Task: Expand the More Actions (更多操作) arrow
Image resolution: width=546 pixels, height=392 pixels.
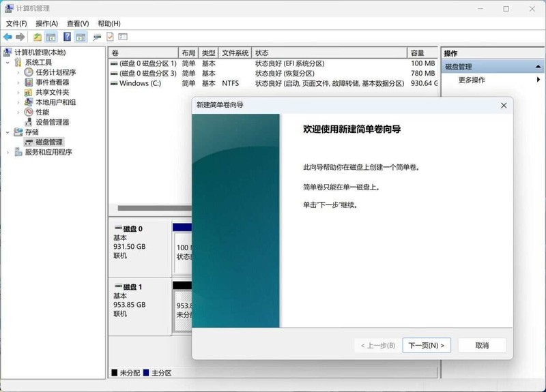Action: pyautogui.click(x=538, y=80)
